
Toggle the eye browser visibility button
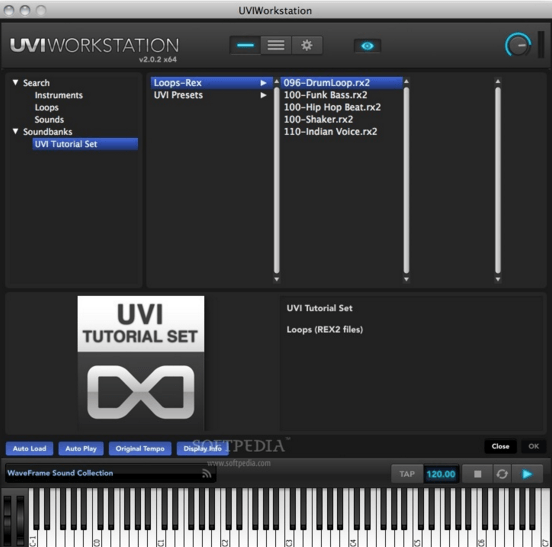coord(367,46)
